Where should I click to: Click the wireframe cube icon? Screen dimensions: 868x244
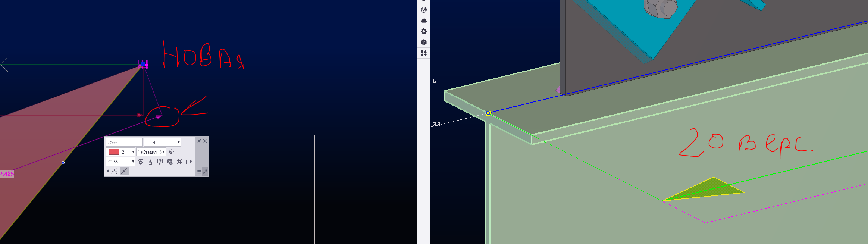click(x=179, y=162)
